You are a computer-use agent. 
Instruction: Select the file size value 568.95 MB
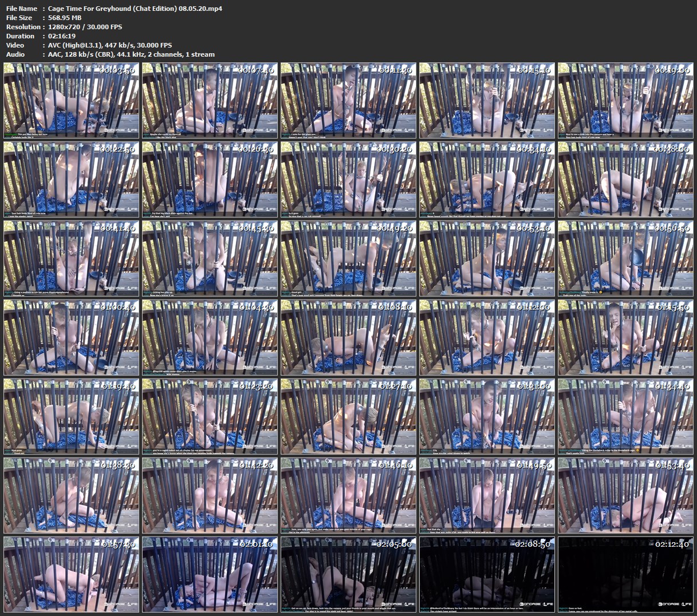pos(65,18)
